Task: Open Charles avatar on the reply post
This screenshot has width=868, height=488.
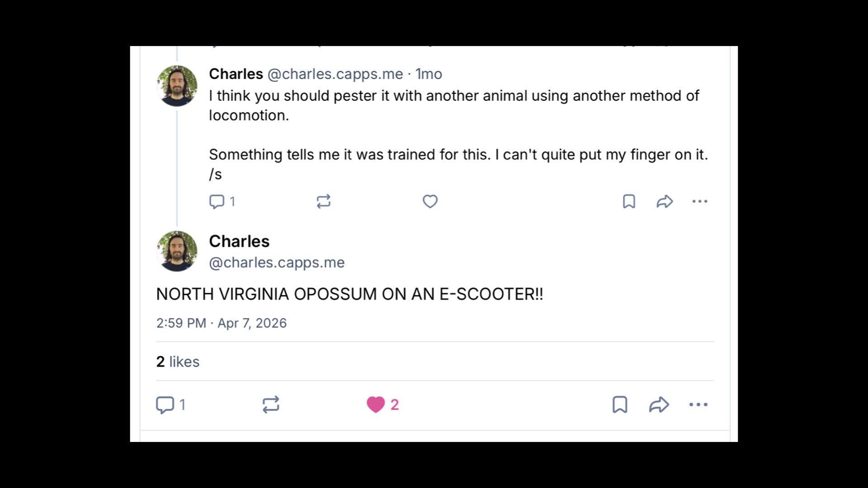Action: pos(177,86)
